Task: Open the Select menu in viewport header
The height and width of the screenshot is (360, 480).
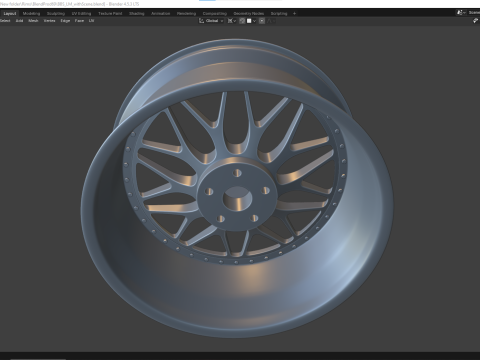Action: [x=5, y=21]
